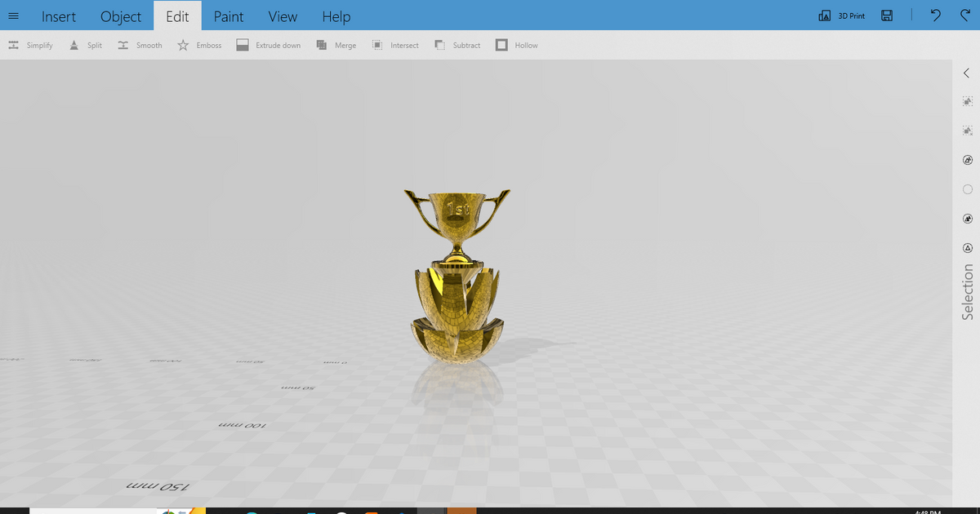Save the current project
The image size is (980, 514).
[x=887, y=16]
